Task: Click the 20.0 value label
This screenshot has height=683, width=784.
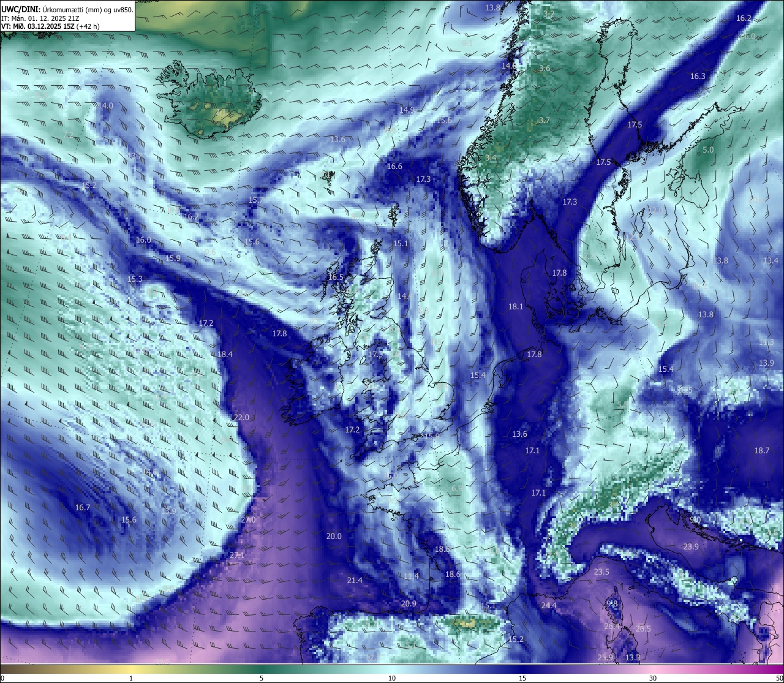Action: coord(334,536)
